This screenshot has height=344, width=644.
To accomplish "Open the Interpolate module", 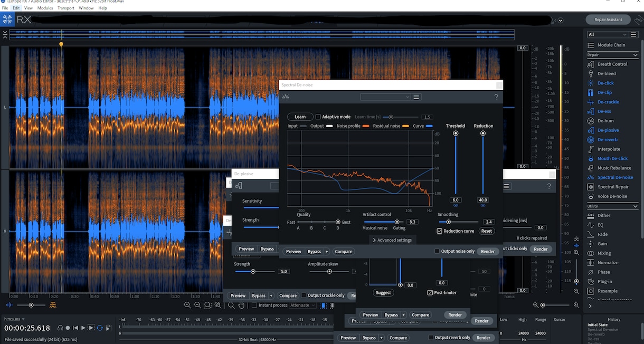I will 609,149.
